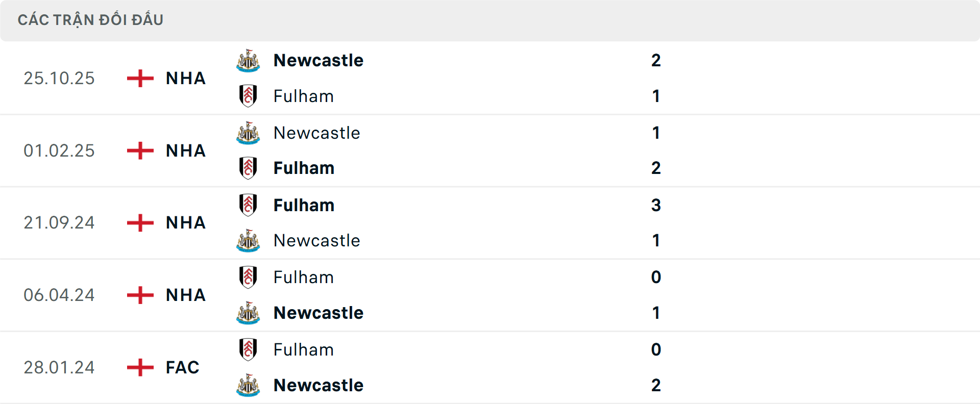Viewport: 980px width, 404px height.
Task: Click the NHA label beside 01.02.25
Action: [185, 150]
